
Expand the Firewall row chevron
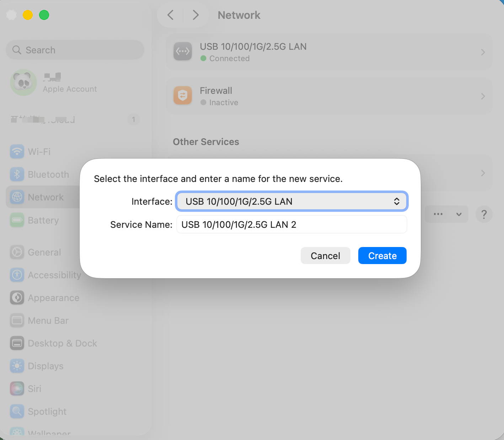point(483,96)
